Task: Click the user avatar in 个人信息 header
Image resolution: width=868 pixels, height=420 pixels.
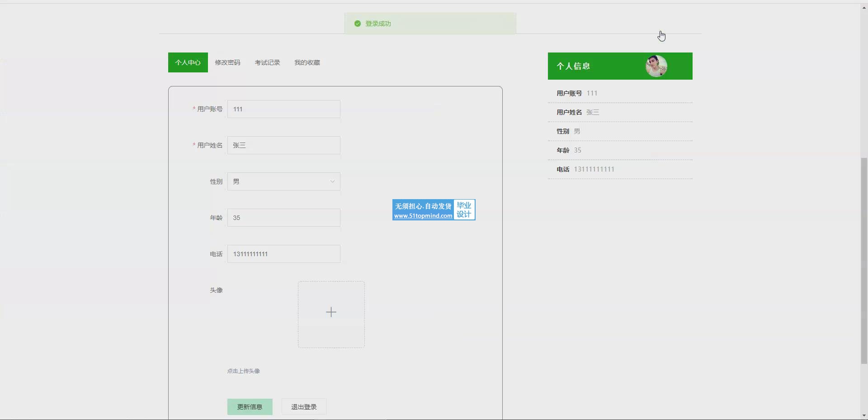Action: [x=656, y=66]
